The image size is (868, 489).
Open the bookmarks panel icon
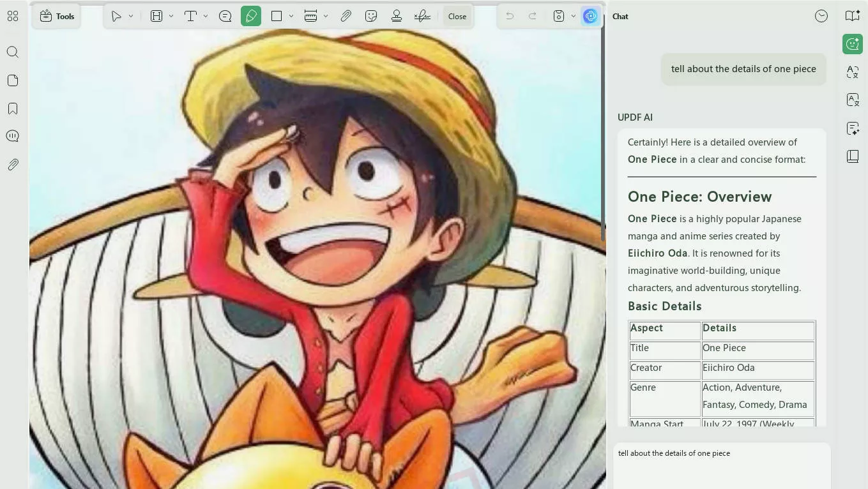(13, 109)
